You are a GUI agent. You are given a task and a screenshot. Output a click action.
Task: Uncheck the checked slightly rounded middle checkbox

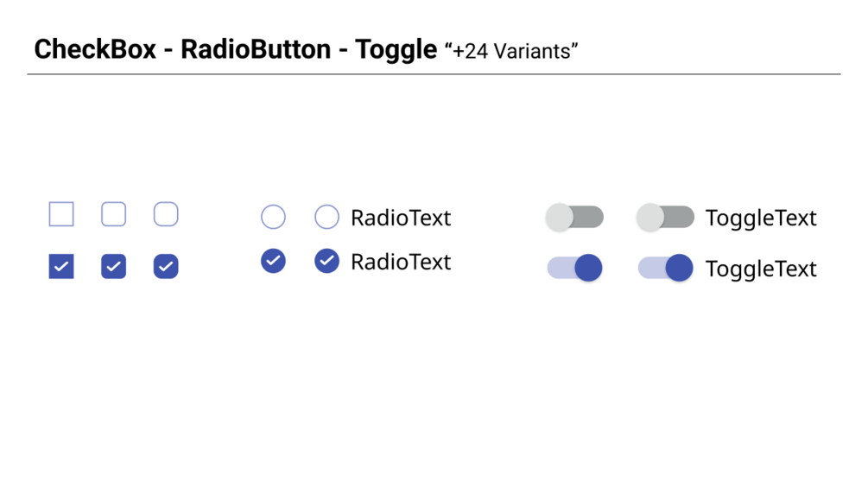click(x=114, y=267)
